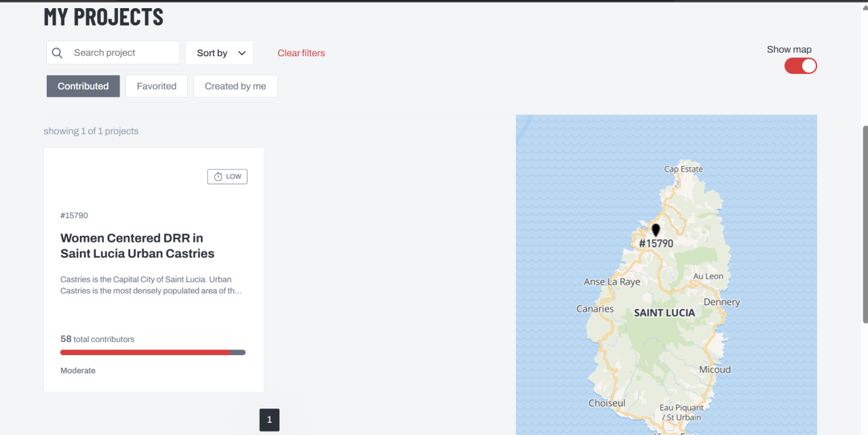Click Anse La Raye on the map

click(x=612, y=282)
